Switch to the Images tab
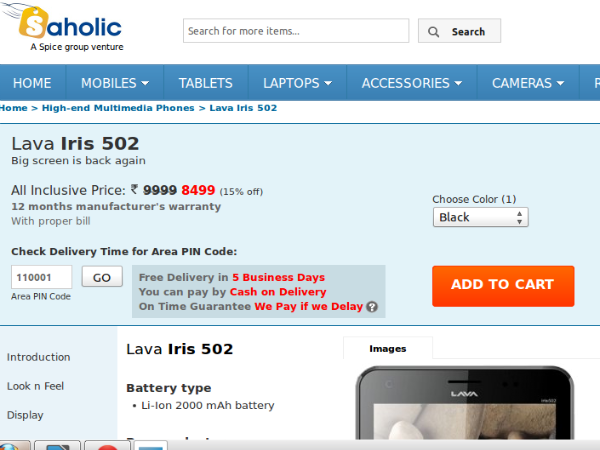The image size is (600, 450). (x=387, y=349)
